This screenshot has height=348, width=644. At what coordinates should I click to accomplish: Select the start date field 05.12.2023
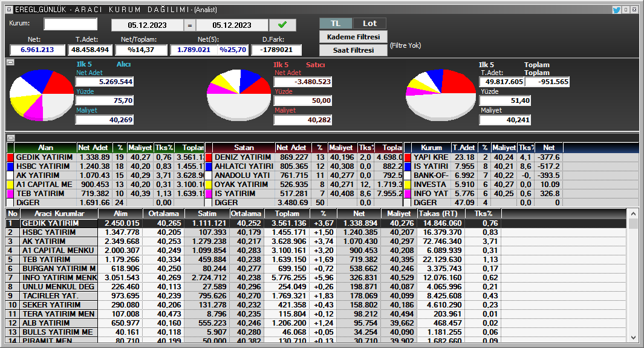tap(147, 25)
